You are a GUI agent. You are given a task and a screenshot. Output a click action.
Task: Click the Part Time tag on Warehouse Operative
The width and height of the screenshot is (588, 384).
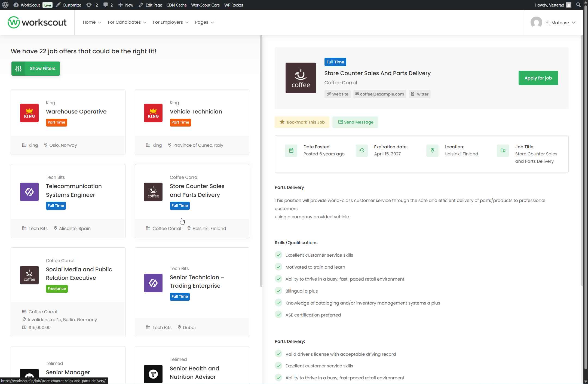tap(56, 122)
